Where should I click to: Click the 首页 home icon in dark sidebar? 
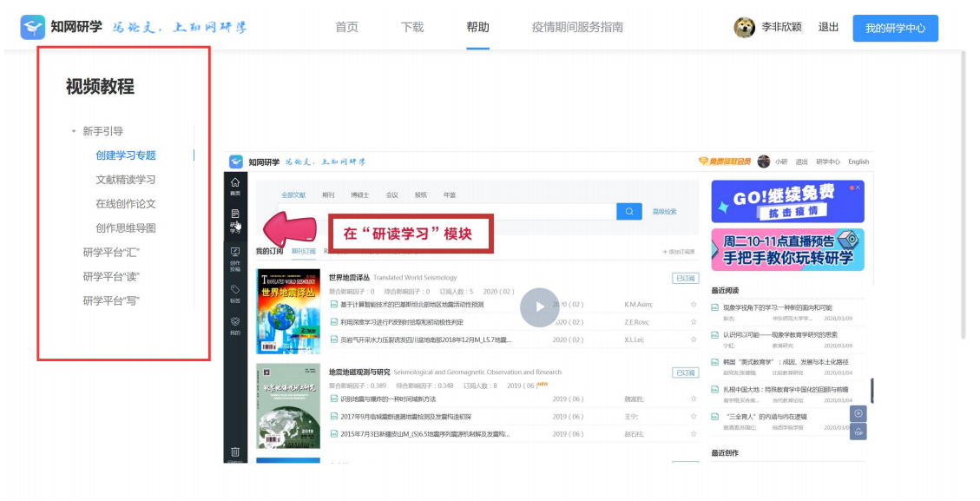pos(235,186)
